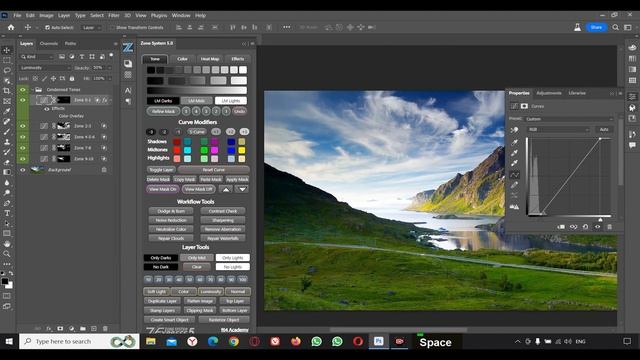Click the add layer mask icon at Layers bottom

tap(60, 328)
